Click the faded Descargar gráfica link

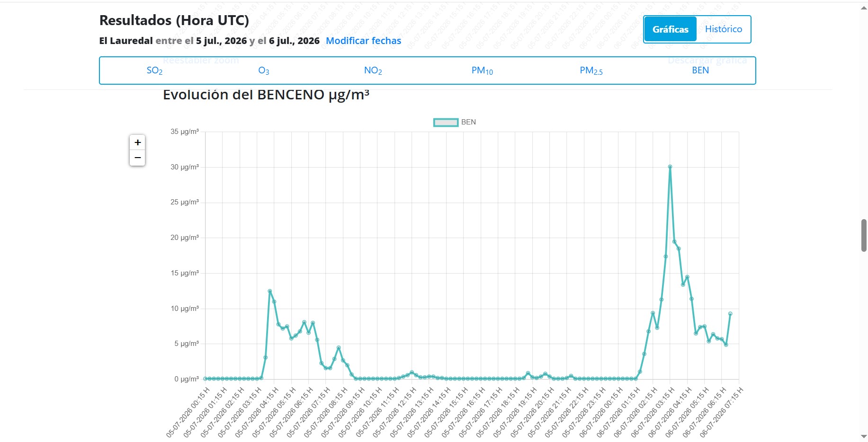pyautogui.click(x=707, y=61)
